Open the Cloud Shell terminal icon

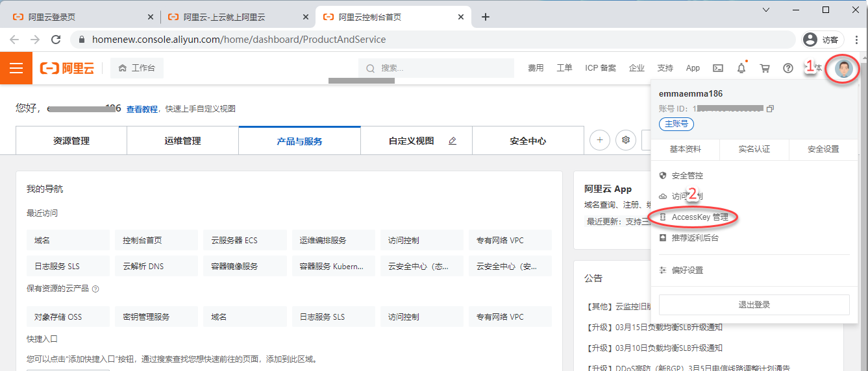pyautogui.click(x=718, y=68)
